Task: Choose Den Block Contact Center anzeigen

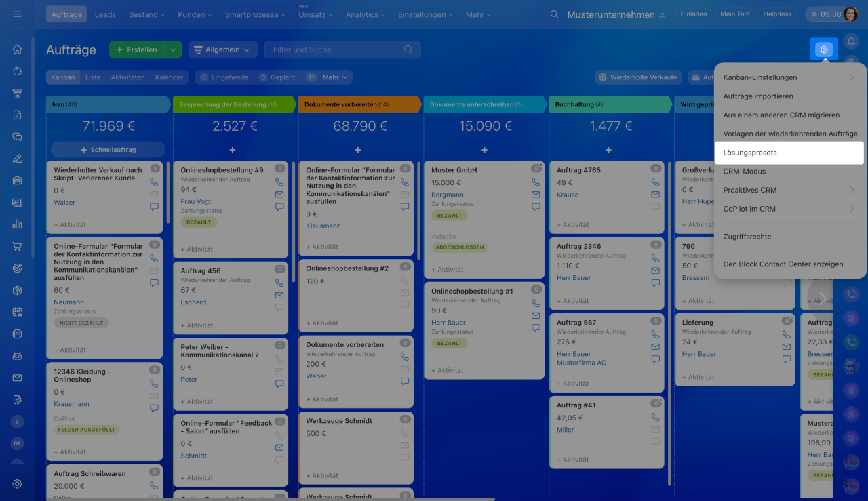Action: point(790,264)
